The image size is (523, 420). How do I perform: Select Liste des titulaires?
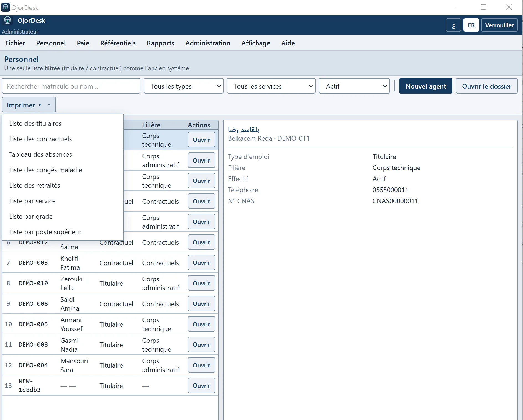(x=63, y=123)
